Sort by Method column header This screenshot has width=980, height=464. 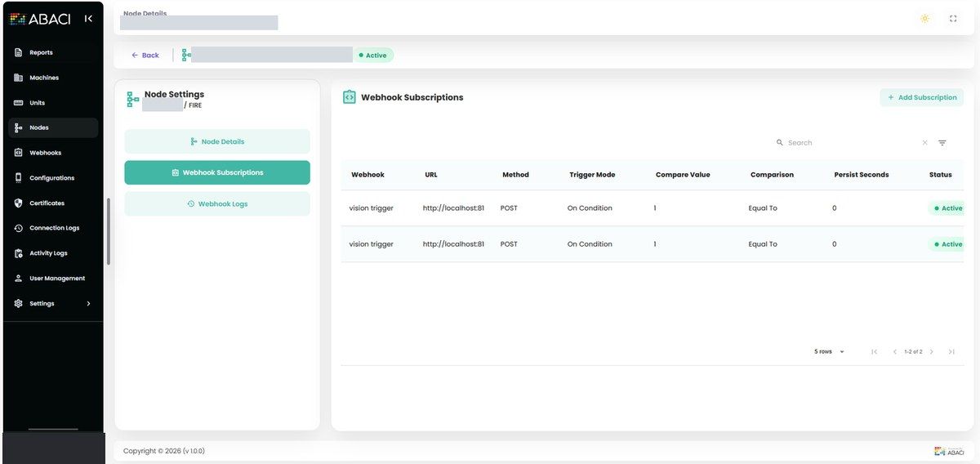click(x=515, y=175)
